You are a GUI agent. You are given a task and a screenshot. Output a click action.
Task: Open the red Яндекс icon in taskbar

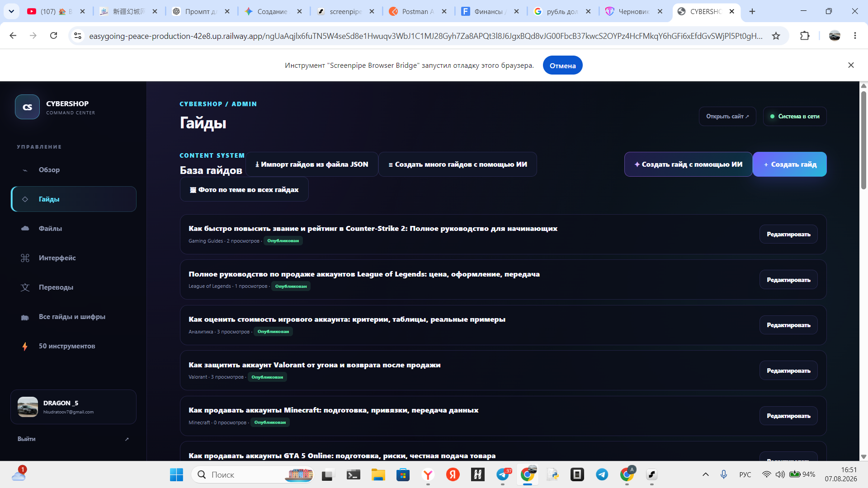click(x=453, y=474)
